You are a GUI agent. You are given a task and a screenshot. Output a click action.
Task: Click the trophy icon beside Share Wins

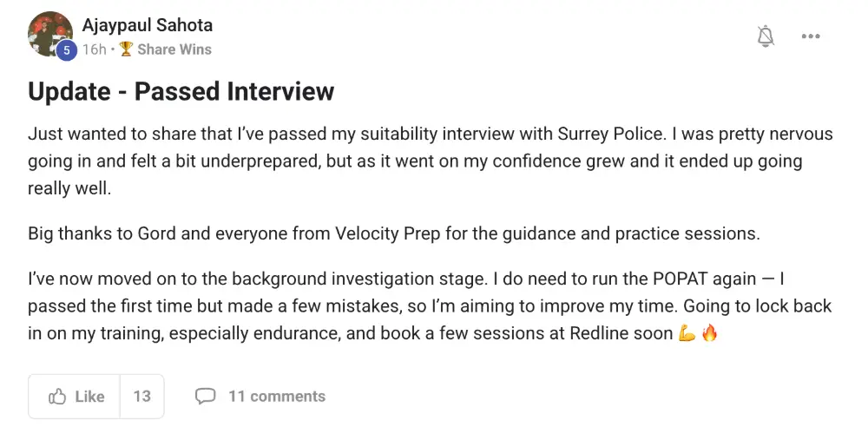click(126, 49)
